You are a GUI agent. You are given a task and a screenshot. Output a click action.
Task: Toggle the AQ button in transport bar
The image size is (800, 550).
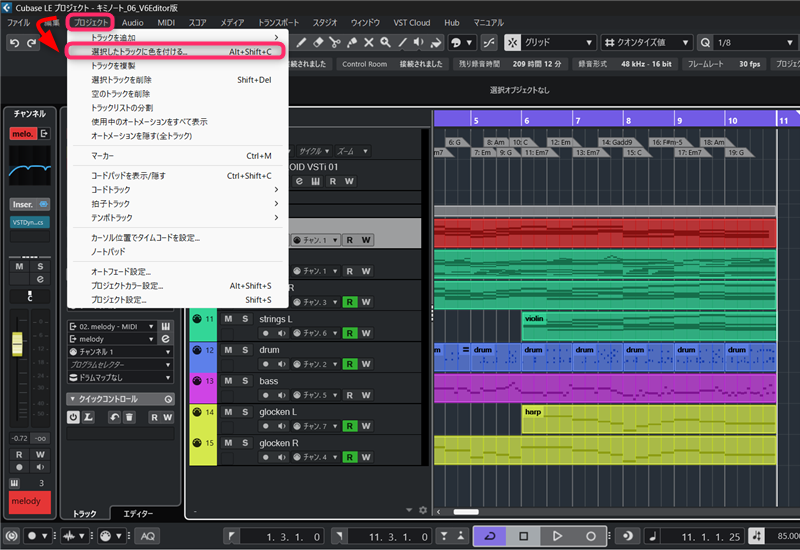tap(147, 536)
